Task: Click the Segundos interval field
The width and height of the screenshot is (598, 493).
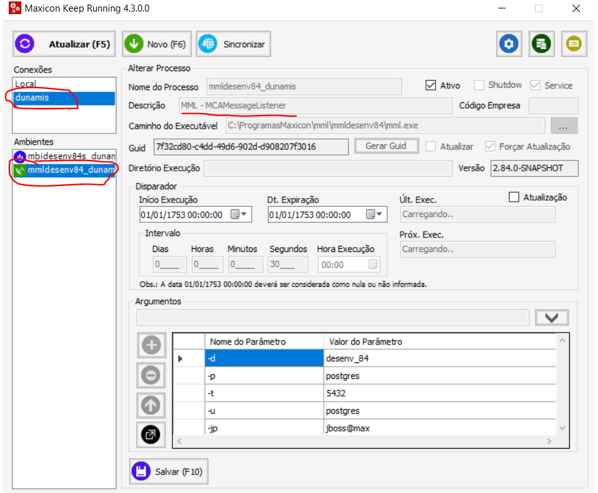Action: (x=288, y=264)
